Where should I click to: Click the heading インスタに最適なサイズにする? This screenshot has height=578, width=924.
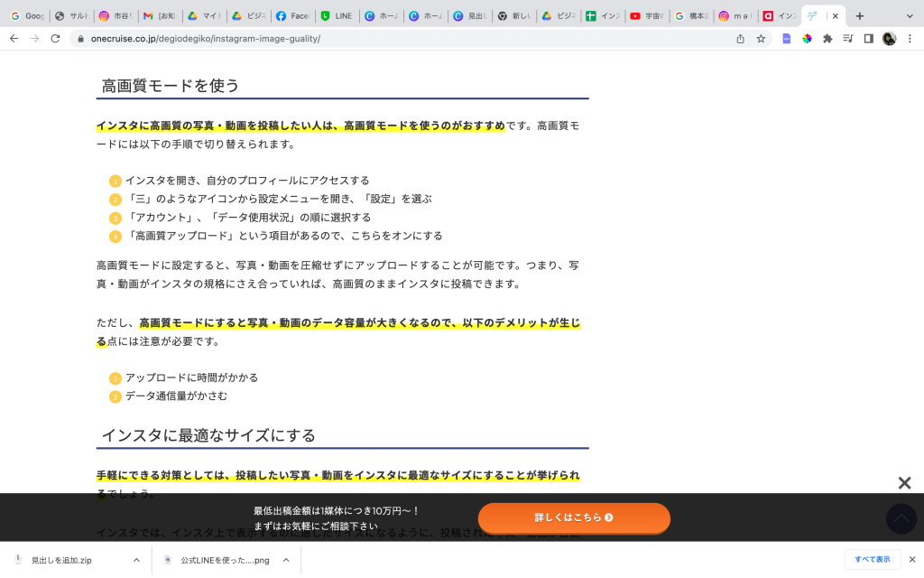208,436
